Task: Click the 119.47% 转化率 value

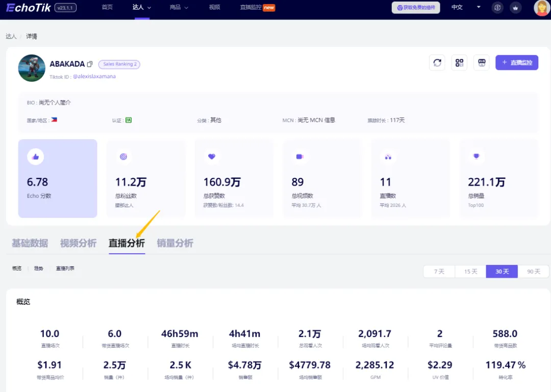Action: (505, 365)
